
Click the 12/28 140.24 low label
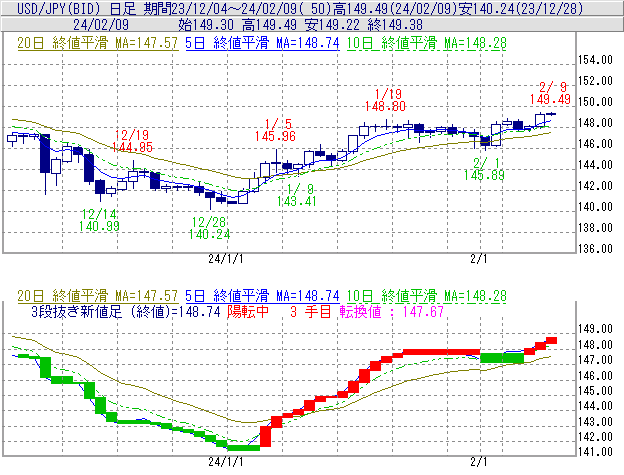pyautogui.click(x=209, y=228)
